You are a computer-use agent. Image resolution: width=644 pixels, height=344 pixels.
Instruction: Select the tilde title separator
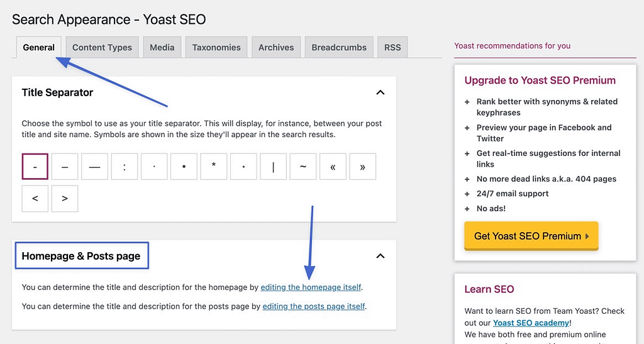coord(303,167)
